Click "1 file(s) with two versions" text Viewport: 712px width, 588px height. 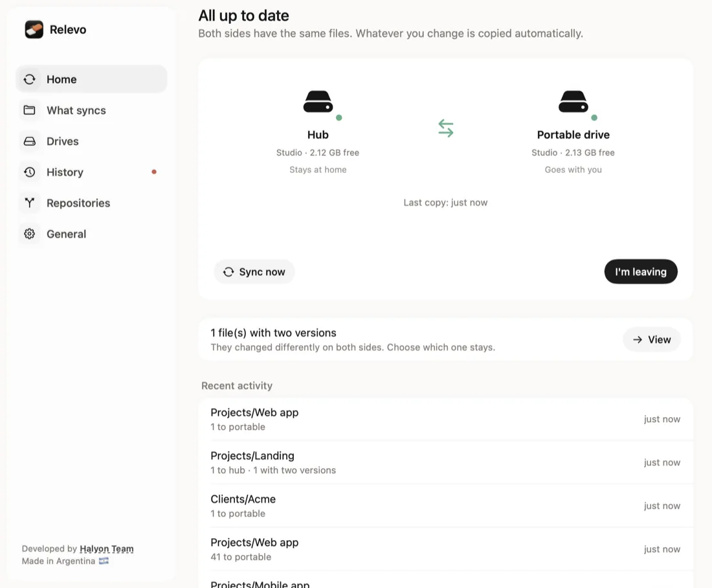pyautogui.click(x=273, y=333)
